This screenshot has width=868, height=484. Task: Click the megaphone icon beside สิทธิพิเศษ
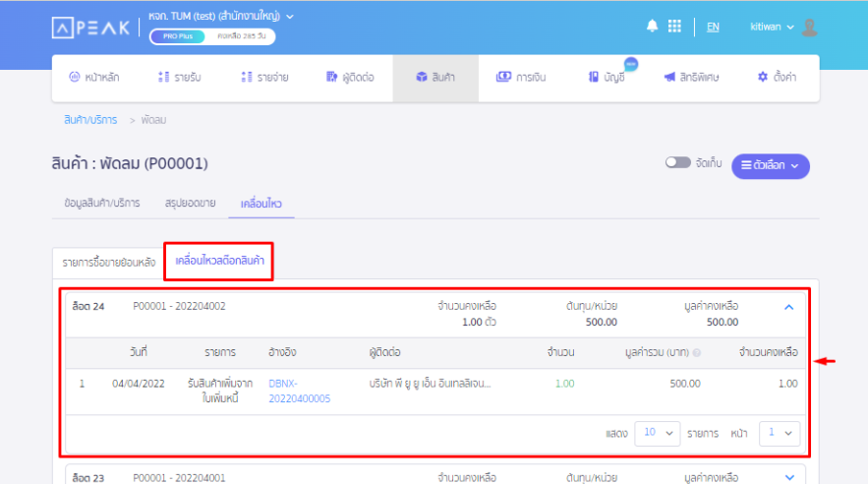click(x=669, y=77)
